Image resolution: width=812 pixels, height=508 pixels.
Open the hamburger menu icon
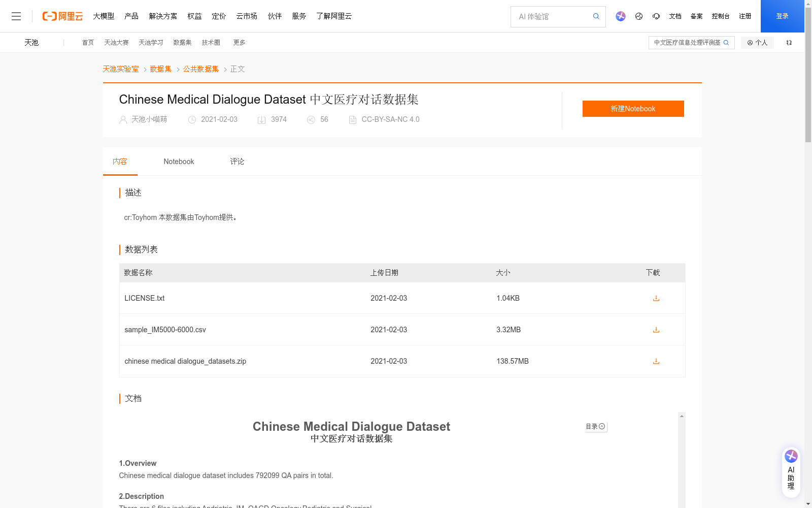point(16,16)
